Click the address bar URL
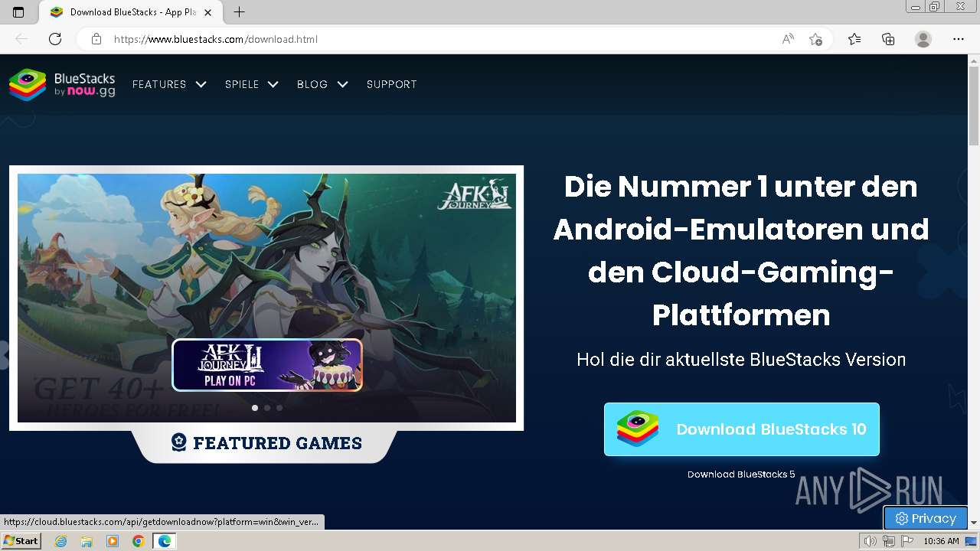 216,39
